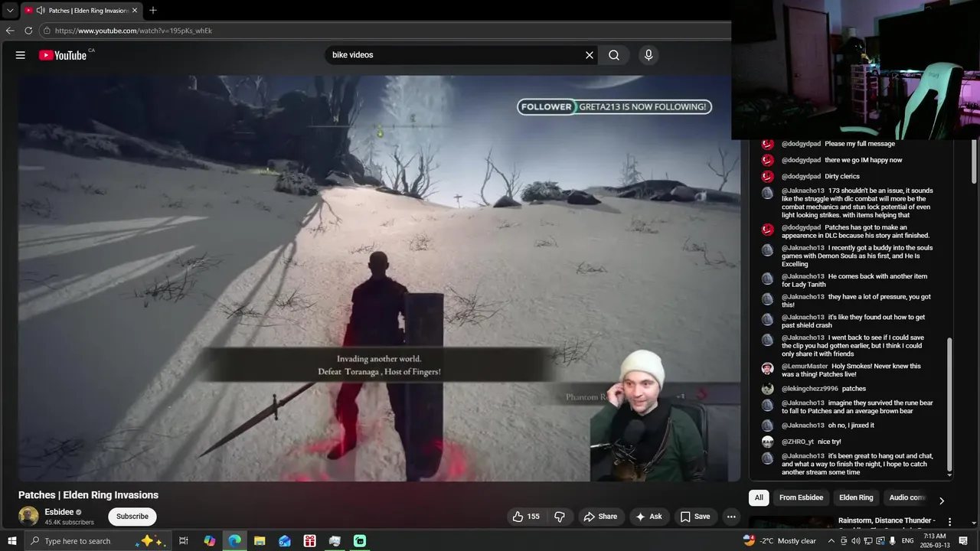Open the Windows Start menu

coord(12,541)
